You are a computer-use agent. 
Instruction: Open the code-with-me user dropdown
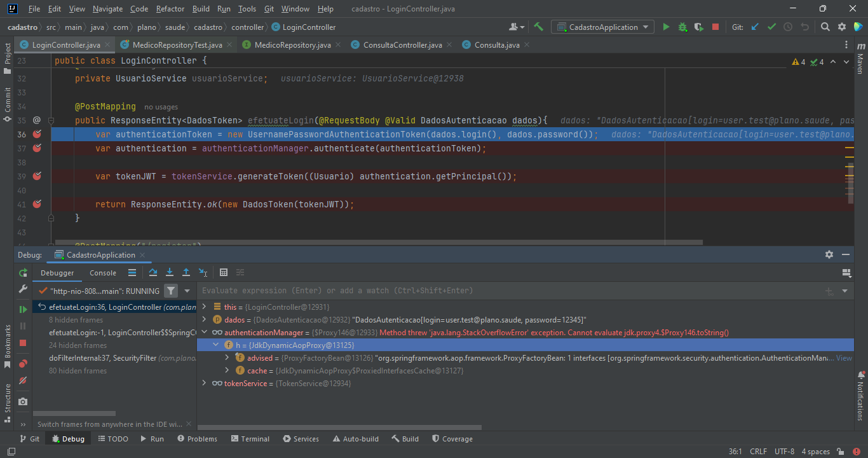click(x=517, y=27)
